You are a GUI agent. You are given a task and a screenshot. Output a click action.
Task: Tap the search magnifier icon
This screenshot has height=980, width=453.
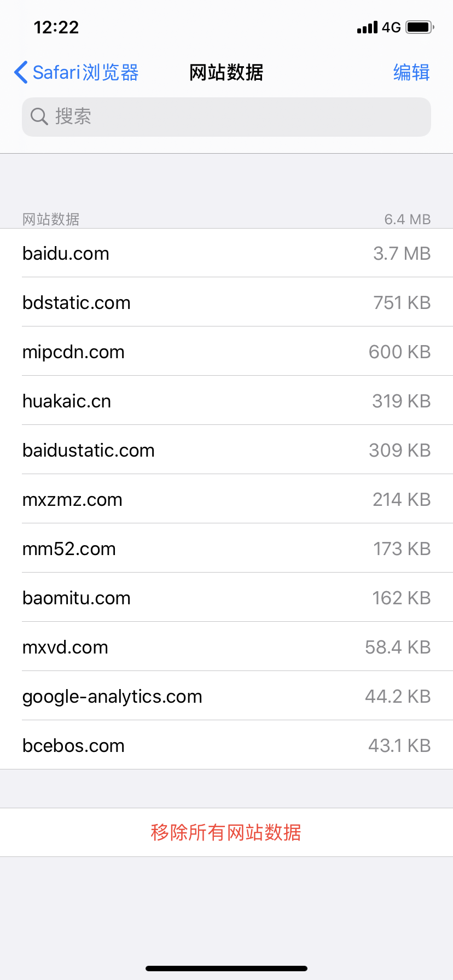(39, 116)
